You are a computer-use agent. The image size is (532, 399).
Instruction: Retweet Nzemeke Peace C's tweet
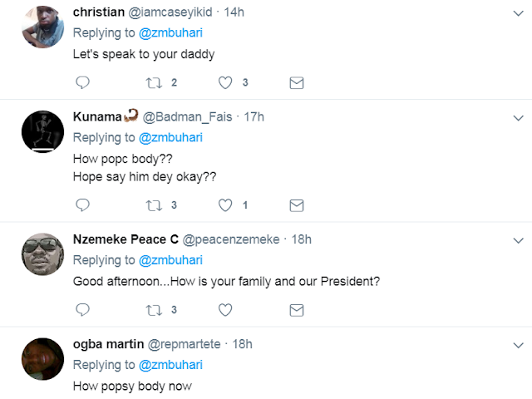click(152, 310)
